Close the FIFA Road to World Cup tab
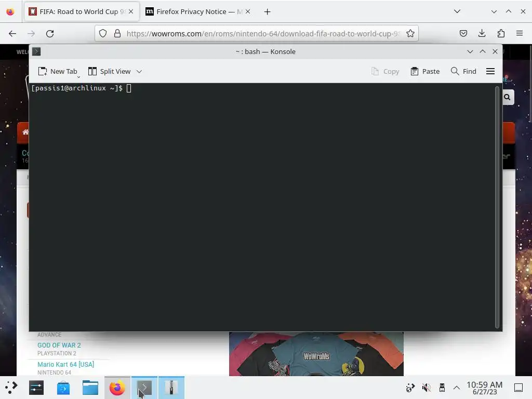532x399 pixels. (x=131, y=11)
